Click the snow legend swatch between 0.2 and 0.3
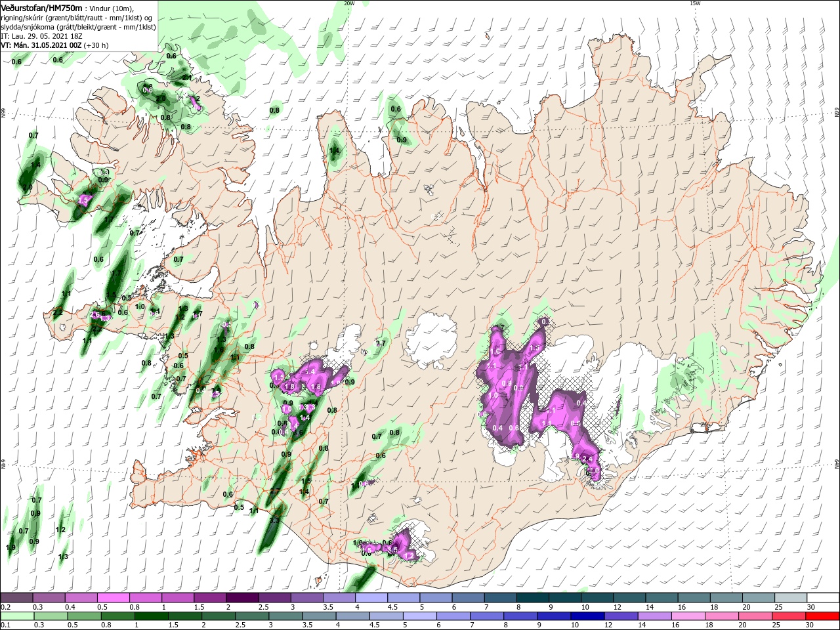The height and width of the screenshot is (630, 840). click(x=16, y=598)
